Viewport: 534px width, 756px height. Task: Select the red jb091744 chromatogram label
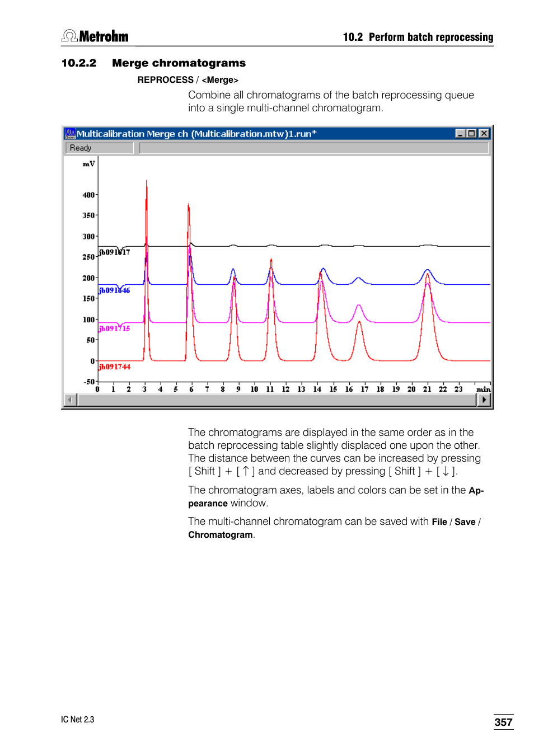click(x=114, y=367)
